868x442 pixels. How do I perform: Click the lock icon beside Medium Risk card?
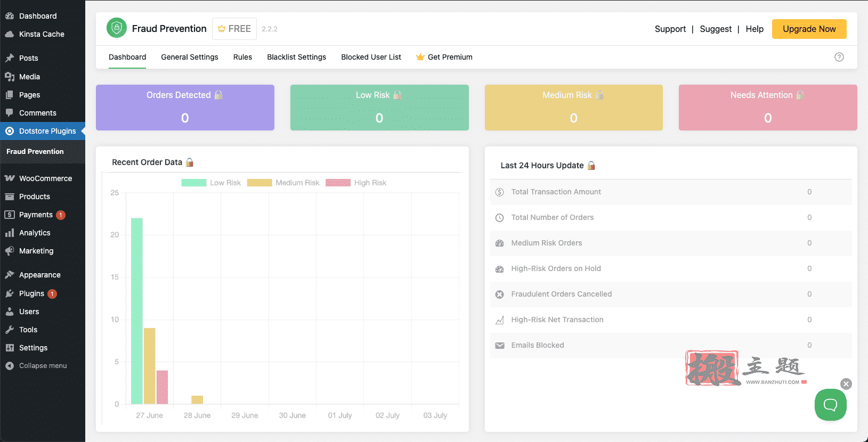coord(599,95)
